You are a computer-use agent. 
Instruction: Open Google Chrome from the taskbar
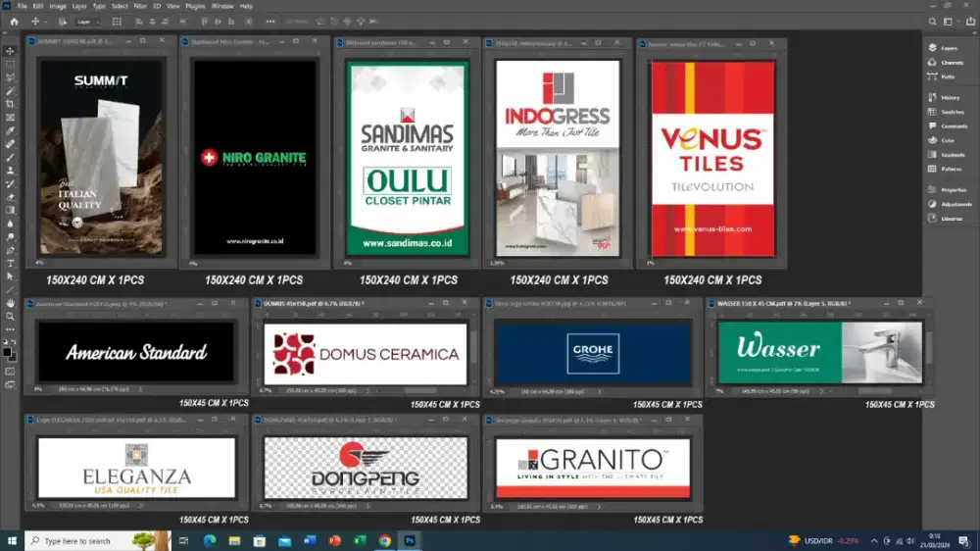(385, 541)
